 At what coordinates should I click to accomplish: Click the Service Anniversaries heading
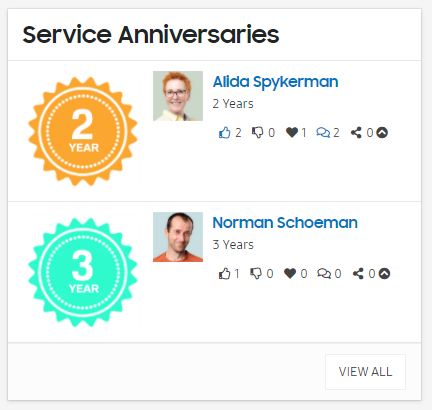click(x=151, y=35)
